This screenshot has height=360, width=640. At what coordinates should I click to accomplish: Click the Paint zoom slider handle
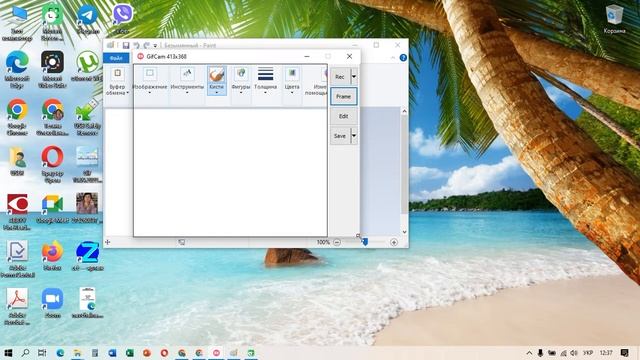point(365,242)
